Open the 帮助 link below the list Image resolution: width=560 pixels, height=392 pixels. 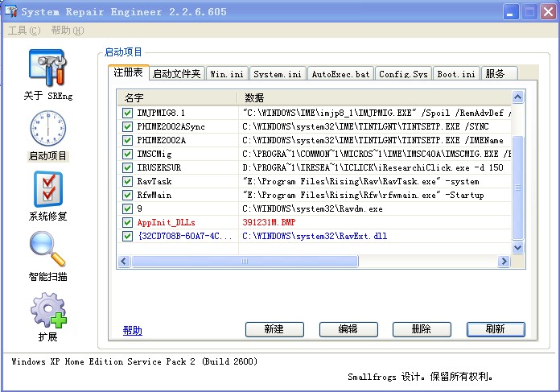click(x=133, y=331)
